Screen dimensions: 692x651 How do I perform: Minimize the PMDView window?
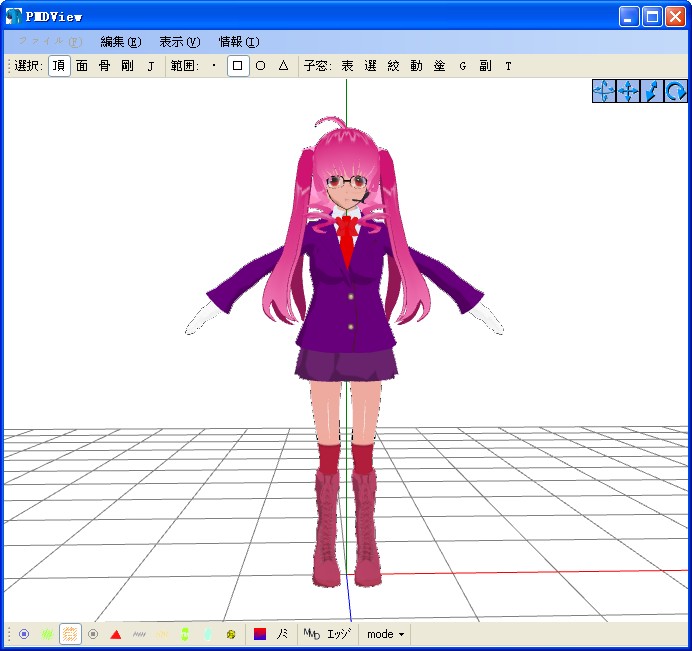pyautogui.click(x=629, y=17)
